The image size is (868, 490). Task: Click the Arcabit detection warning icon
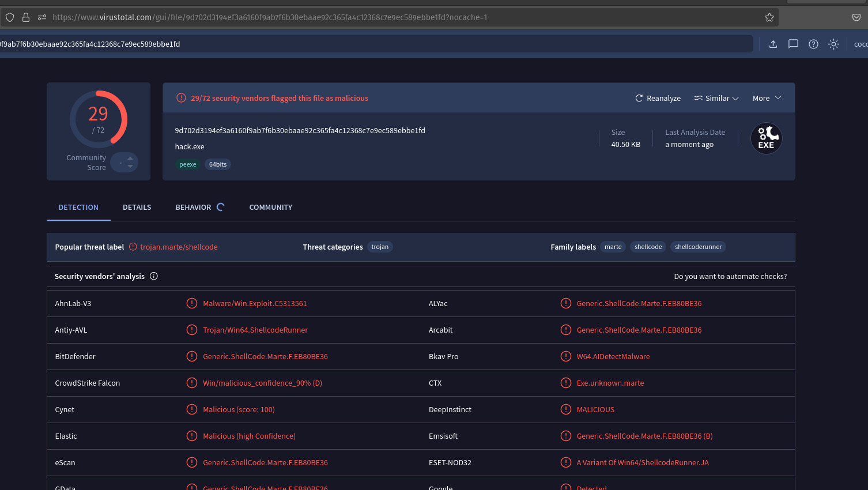tap(566, 330)
